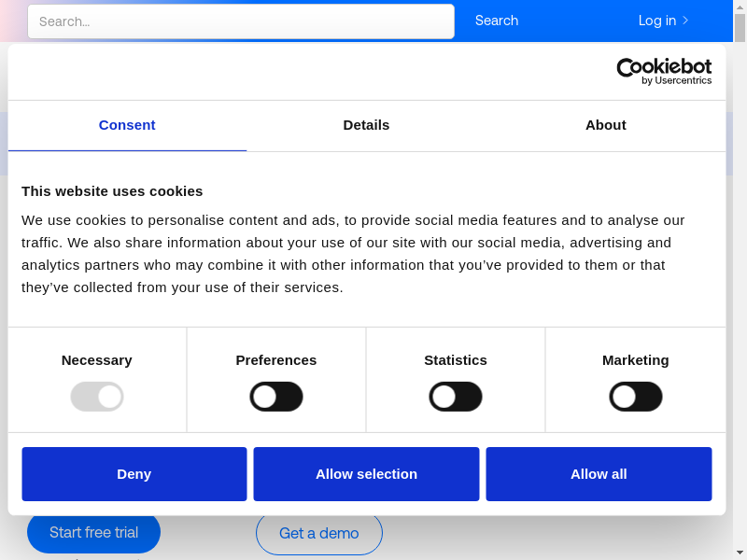The width and height of the screenshot is (747, 560).
Task: Select the About tab
Action: (x=606, y=125)
